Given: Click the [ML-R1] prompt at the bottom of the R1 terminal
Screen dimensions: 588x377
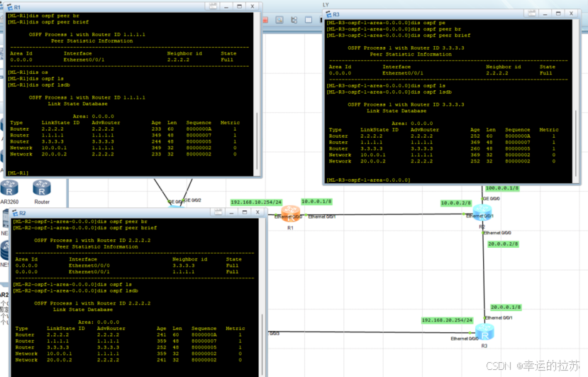Looking at the screenshot, I should [x=18, y=173].
